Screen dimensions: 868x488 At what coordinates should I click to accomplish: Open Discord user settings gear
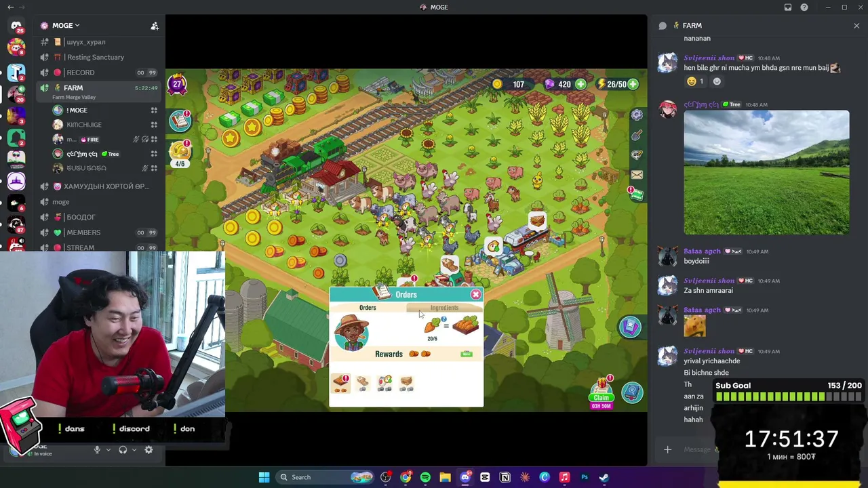tap(149, 450)
